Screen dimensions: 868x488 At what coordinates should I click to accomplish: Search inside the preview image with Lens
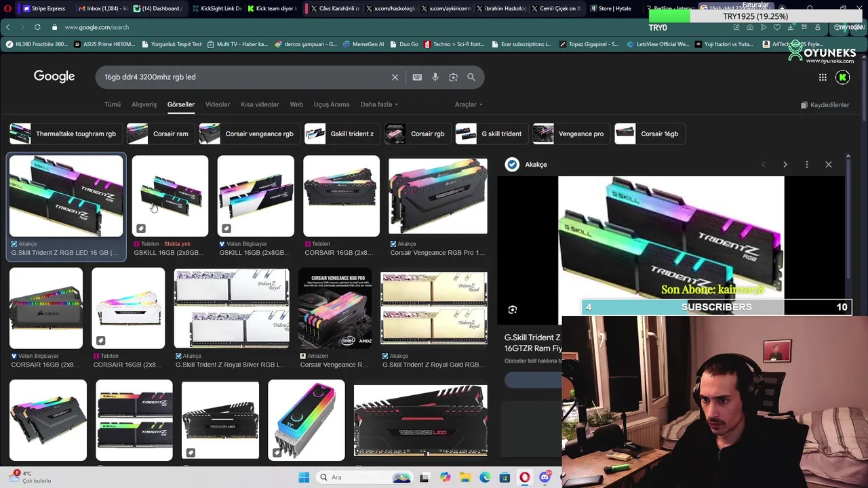[x=513, y=310]
